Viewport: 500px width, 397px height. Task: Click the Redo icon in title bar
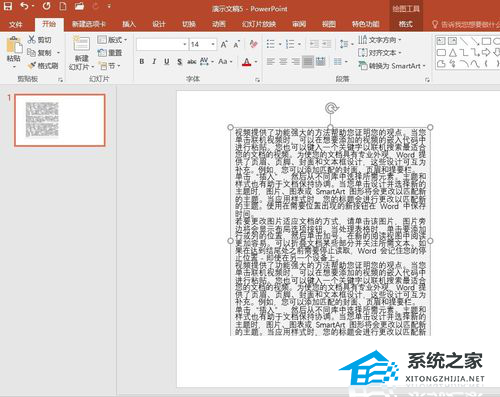point(46,6)
